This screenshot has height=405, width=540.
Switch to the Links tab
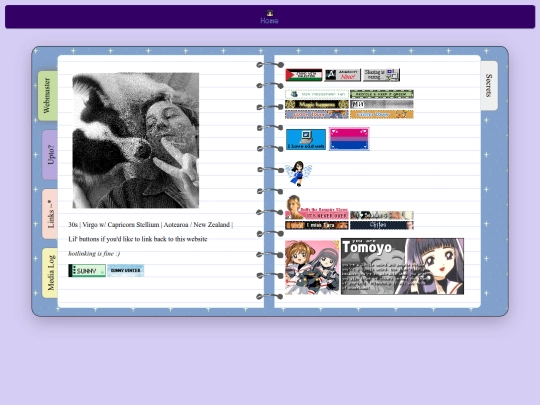(x=50, y=214)
